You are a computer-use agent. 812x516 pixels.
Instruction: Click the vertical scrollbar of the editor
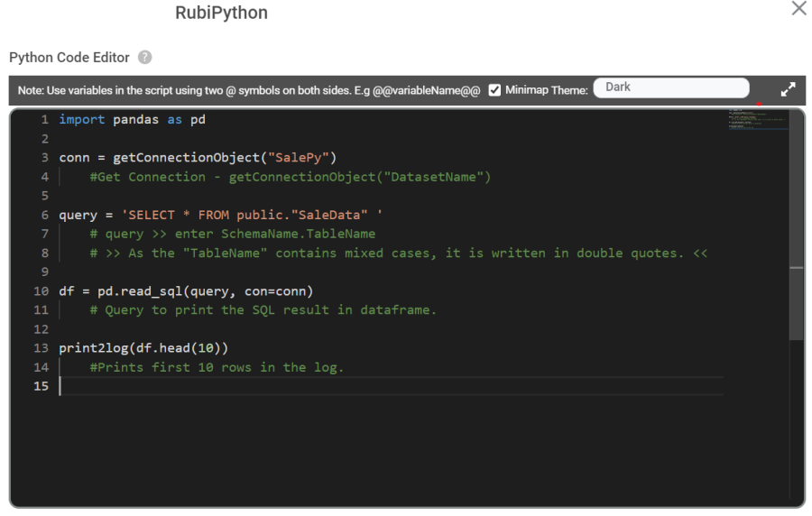796,302
